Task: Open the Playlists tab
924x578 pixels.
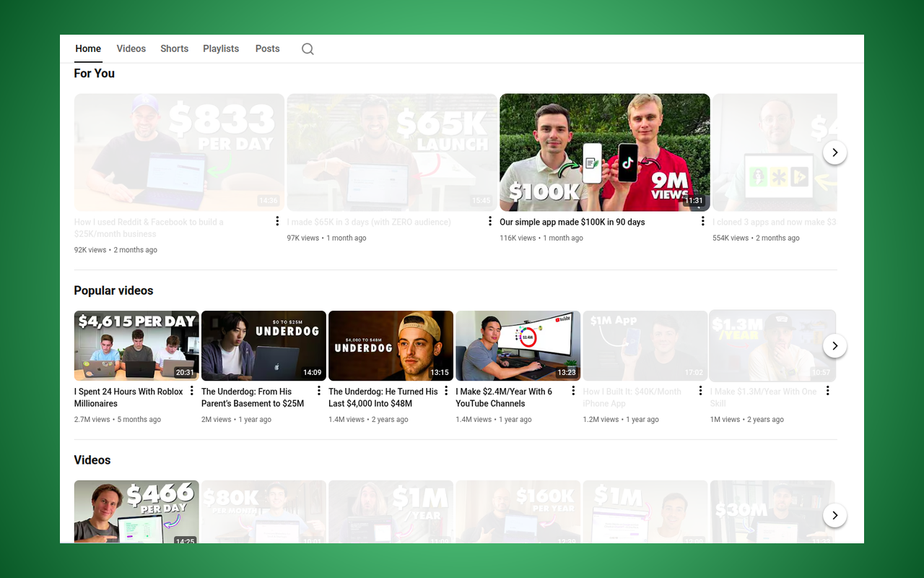Action: coord(221,48)
